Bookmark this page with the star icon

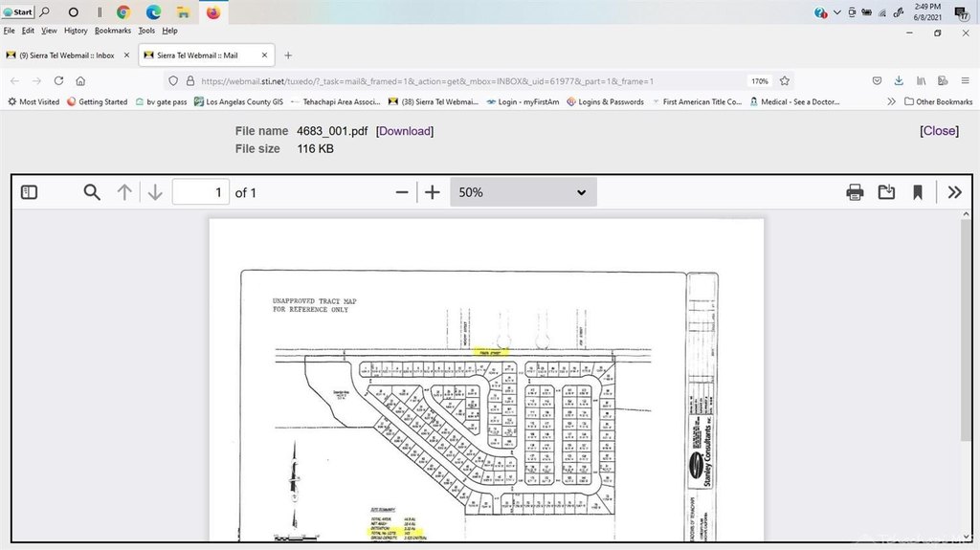pyautogui.click(x=785, y=81)
